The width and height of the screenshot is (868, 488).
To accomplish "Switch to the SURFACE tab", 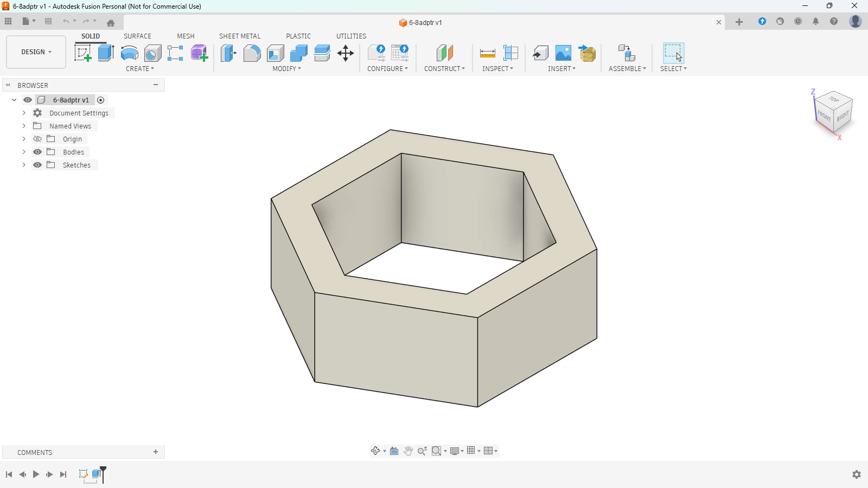I will pos(137,36).
